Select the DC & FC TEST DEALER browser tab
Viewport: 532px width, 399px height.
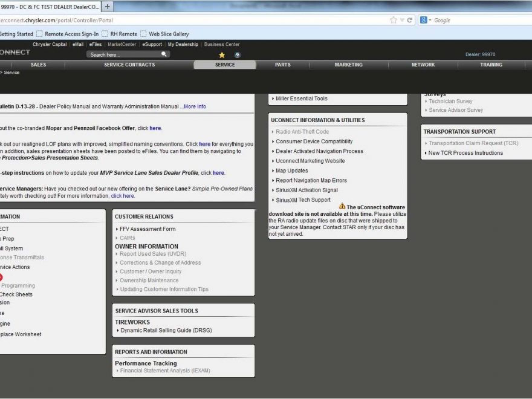pyautogui.click(x=50, y=7)
